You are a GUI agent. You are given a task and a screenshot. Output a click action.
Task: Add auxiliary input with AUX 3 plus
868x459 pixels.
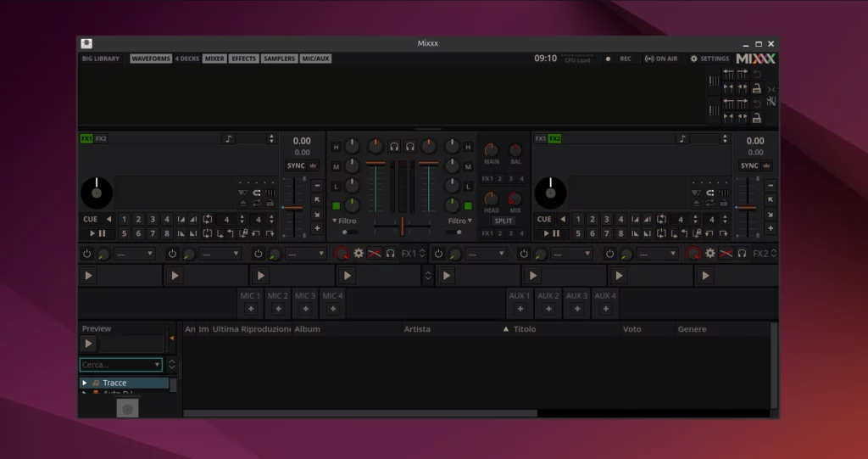coord(576,309)
